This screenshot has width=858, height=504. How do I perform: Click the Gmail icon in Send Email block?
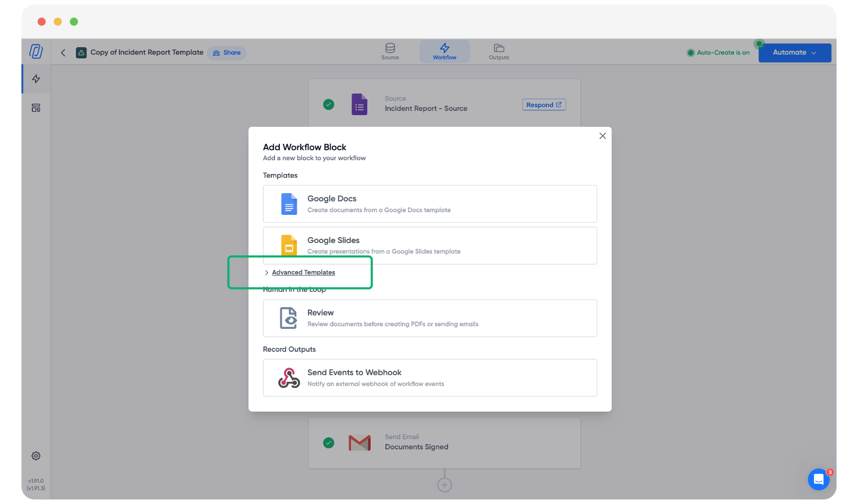359,442
